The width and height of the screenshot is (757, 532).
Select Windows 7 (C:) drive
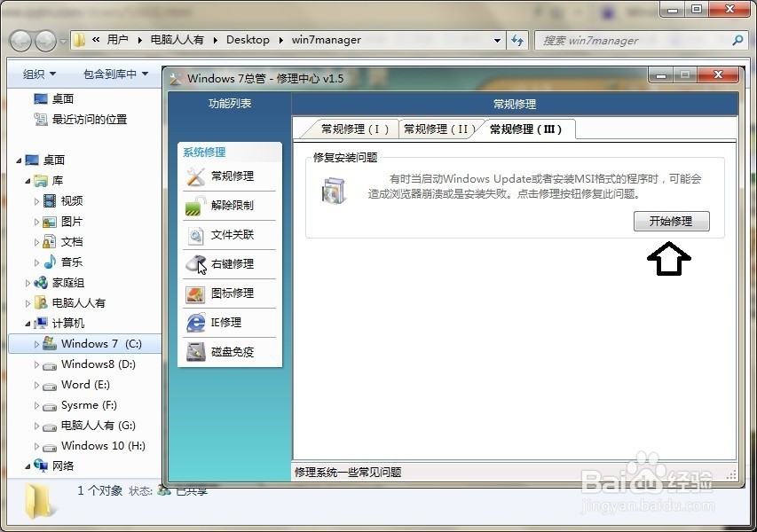point(91,344)
